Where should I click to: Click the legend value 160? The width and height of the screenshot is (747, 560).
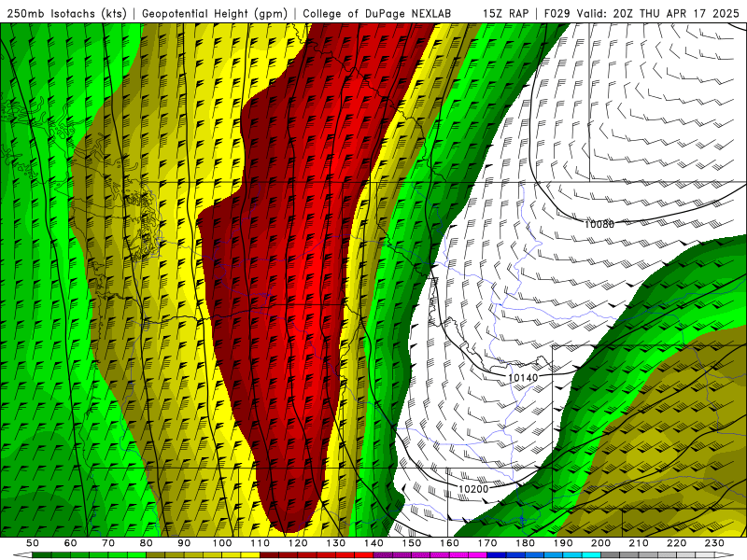[x=450, y=543]
